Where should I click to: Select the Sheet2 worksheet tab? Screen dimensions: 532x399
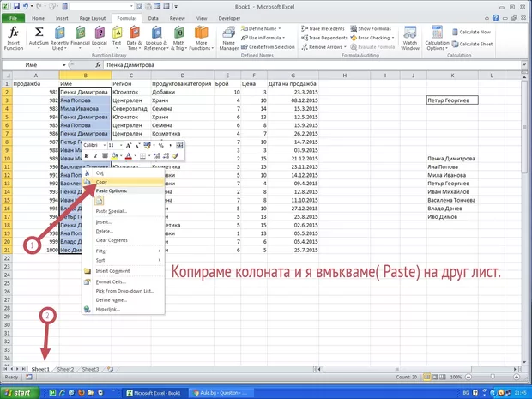pos(65,369)
